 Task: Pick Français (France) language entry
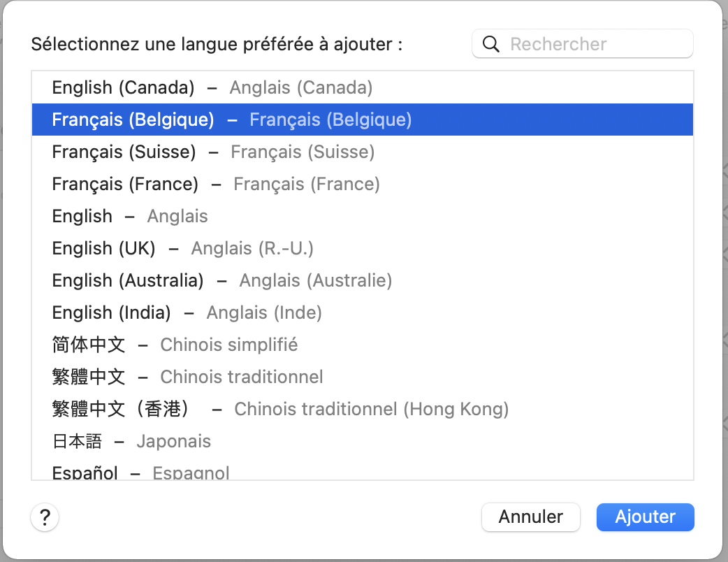point(216,184)
